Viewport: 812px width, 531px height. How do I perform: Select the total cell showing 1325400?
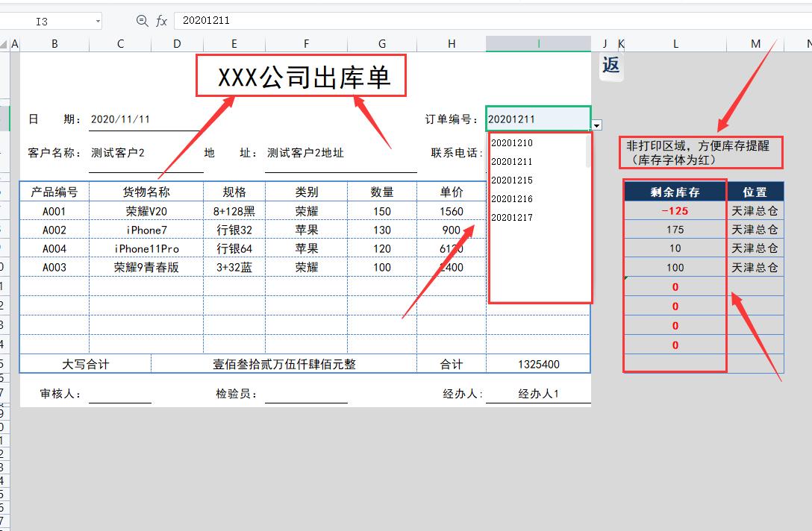coord(539,363)
